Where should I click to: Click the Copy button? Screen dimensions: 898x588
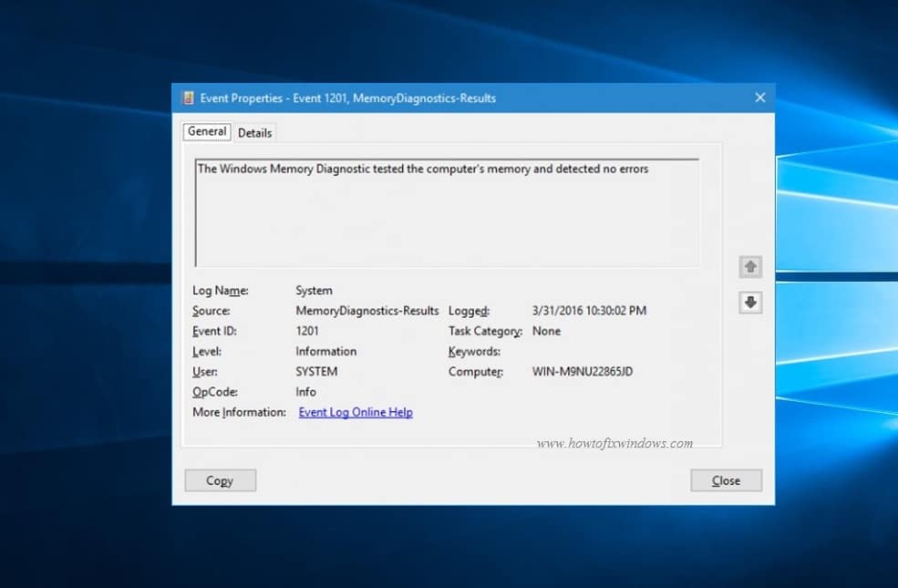tap(220, 480)
